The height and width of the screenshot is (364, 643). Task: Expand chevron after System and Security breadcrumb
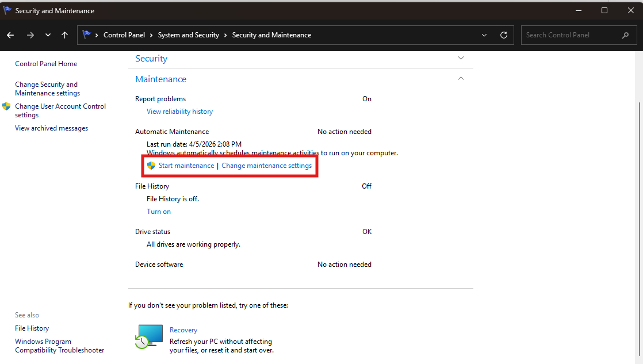(x=225, y=35)
